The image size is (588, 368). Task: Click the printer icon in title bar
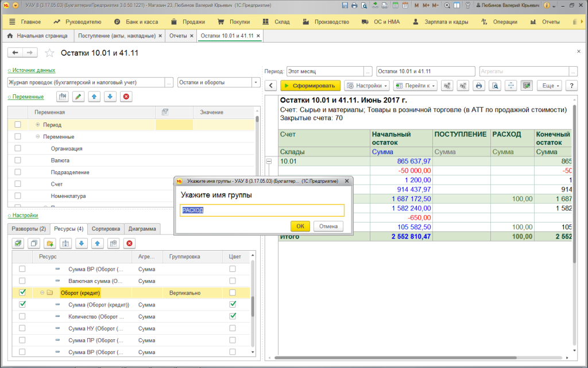pos(354,6)
